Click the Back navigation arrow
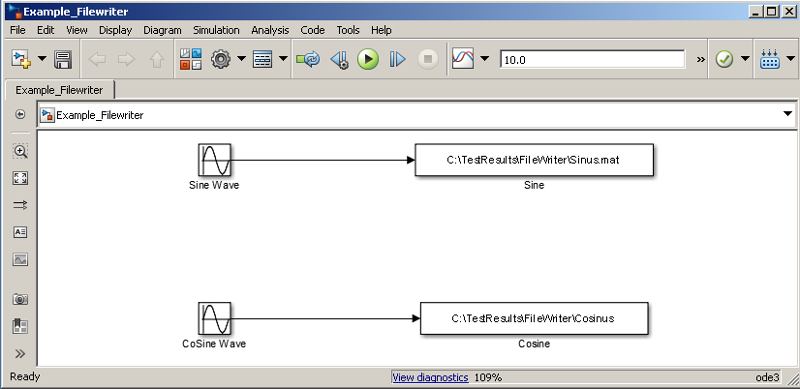Image resolution: width=800 pixels, height=389 pixels. pyautogui.click(x=97, y=60)
